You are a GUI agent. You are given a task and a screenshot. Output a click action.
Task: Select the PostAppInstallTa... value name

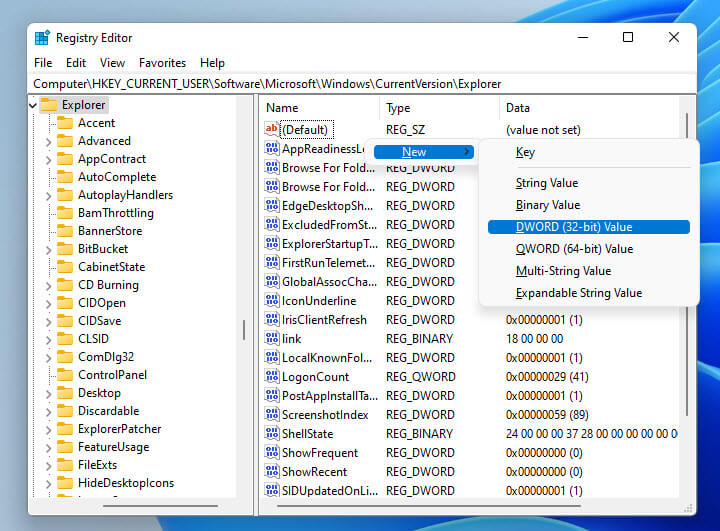click(330, 395)
